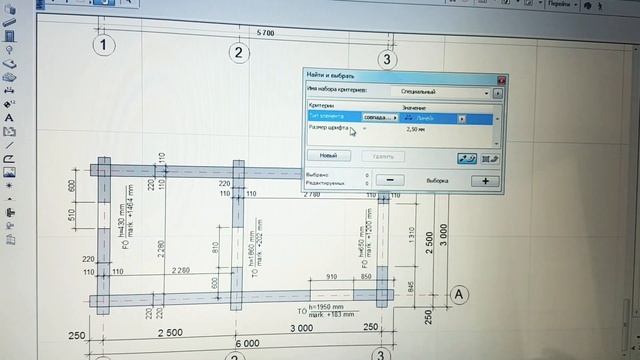Viewport: 640px width, 360px height.
Task: Click grid axis marker A
Action: click(459, 294)
